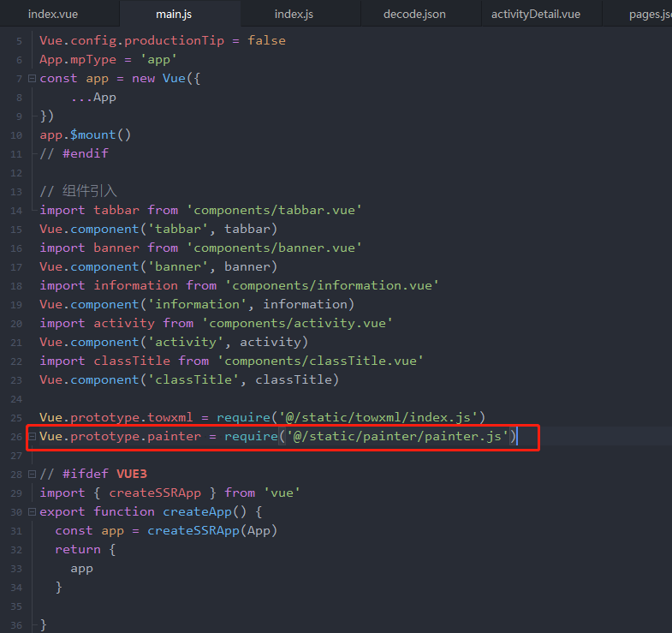The height and width of the screenshot is (633, 672).
Task: Click Vue.component('classTitle', classTitle) line
Action: tap(189, 380)
